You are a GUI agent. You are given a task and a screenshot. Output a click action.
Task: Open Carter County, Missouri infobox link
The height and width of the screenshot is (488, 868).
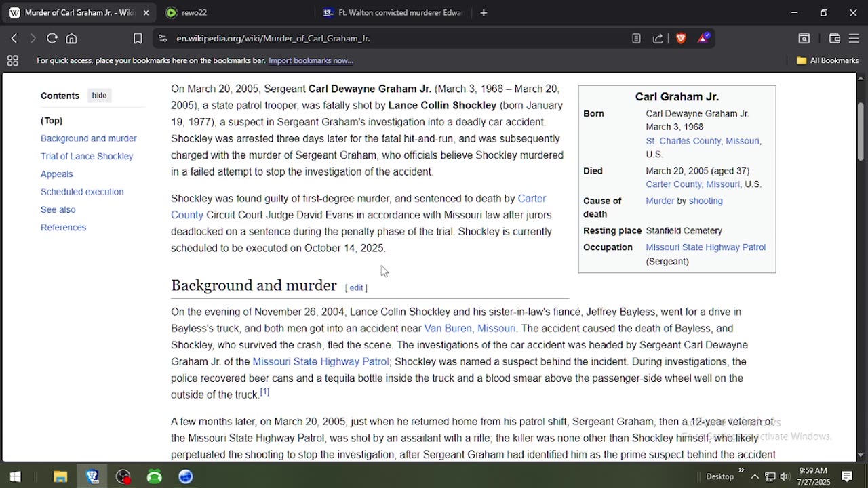692,184
